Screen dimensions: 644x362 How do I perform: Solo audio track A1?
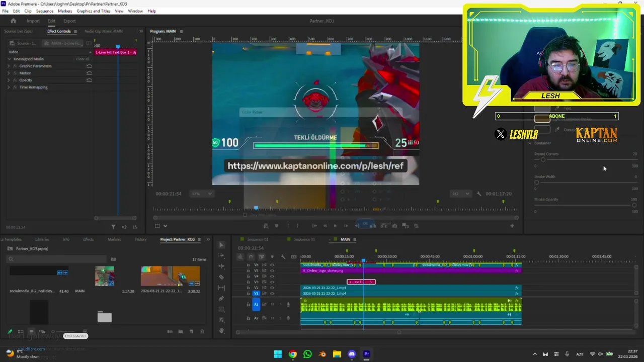(280, 304)
